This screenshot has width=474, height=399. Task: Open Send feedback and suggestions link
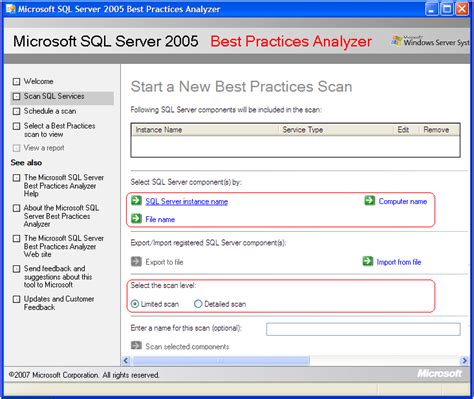pos(58,277)
